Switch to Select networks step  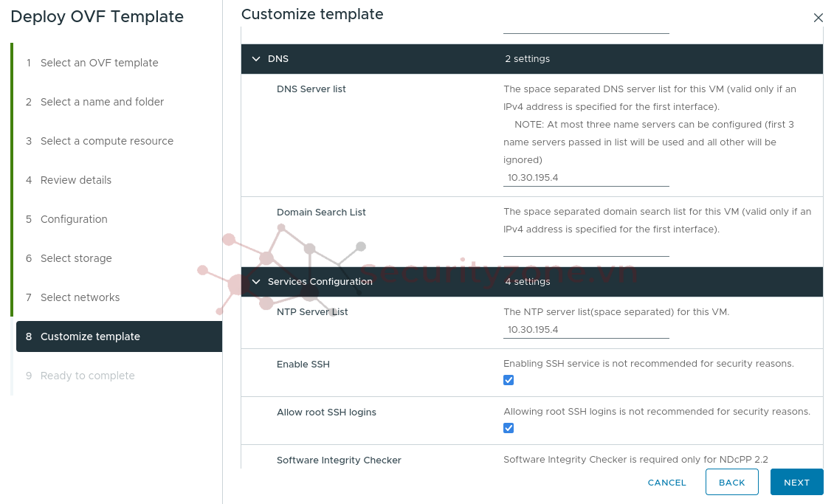(80, 297)
